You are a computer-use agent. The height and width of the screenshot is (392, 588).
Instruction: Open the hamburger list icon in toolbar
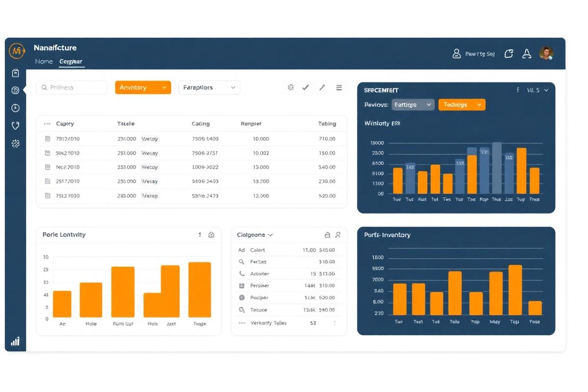pyautogui.click(x=339, y=87)
